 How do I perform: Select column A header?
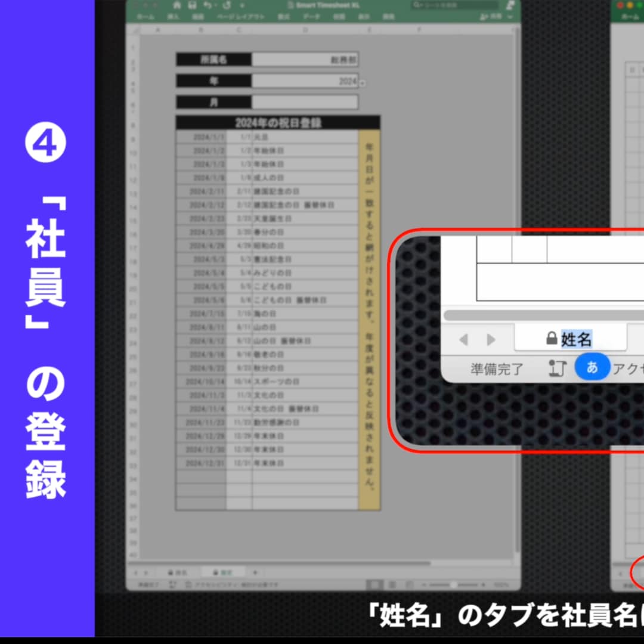pos(157,30)
